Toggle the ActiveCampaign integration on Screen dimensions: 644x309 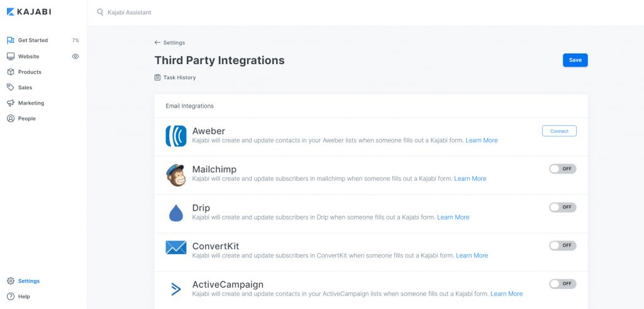[x=563, y=284]
